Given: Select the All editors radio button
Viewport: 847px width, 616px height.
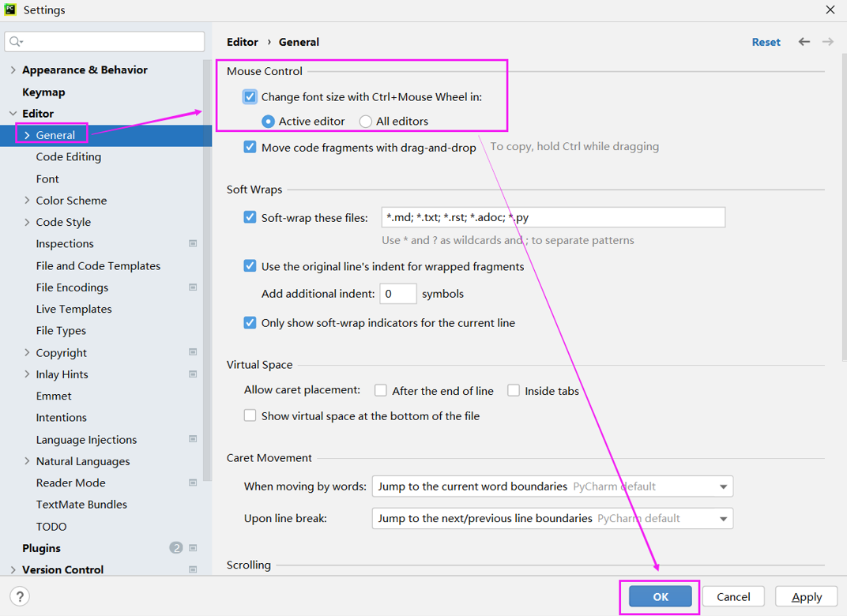Looking at the screenshot, I should 365,122.
